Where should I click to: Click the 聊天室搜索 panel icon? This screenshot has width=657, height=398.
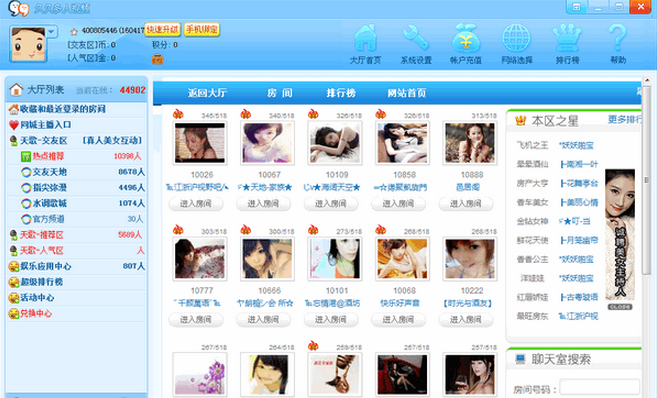520,359
